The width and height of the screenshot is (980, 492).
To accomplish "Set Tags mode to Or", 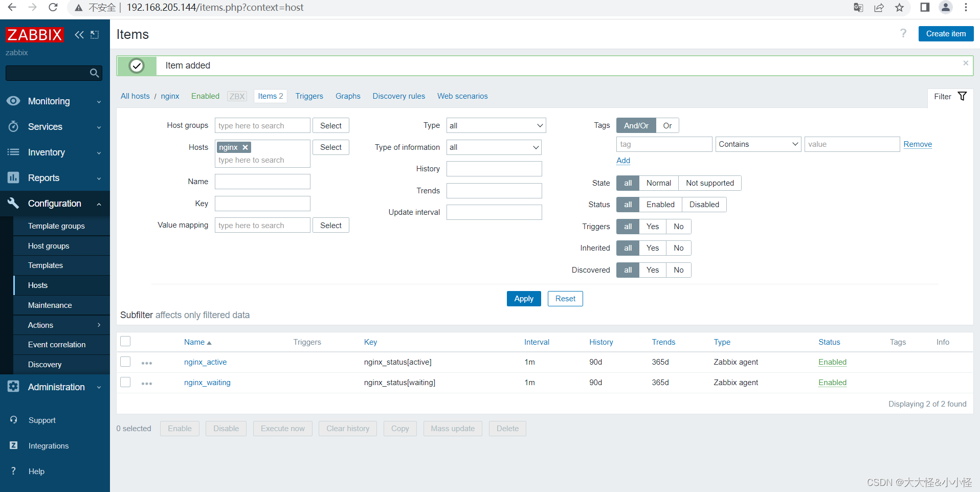I will (x=667, y=126).
